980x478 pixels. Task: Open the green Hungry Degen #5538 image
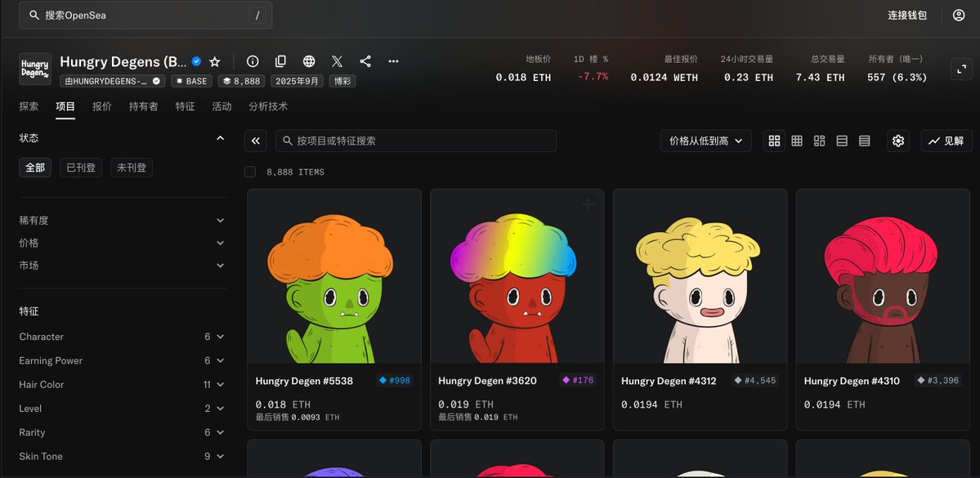click(x=334, y=276)
